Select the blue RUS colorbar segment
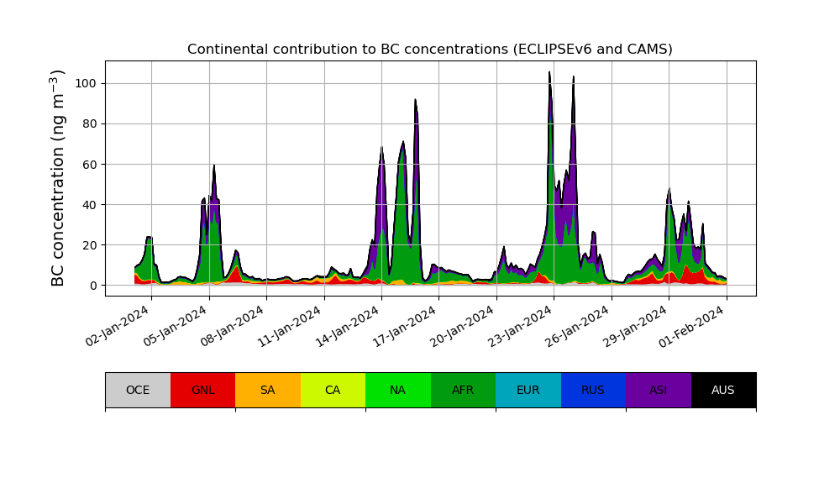This screenshot has width=840, height=504. pos(593,390)
